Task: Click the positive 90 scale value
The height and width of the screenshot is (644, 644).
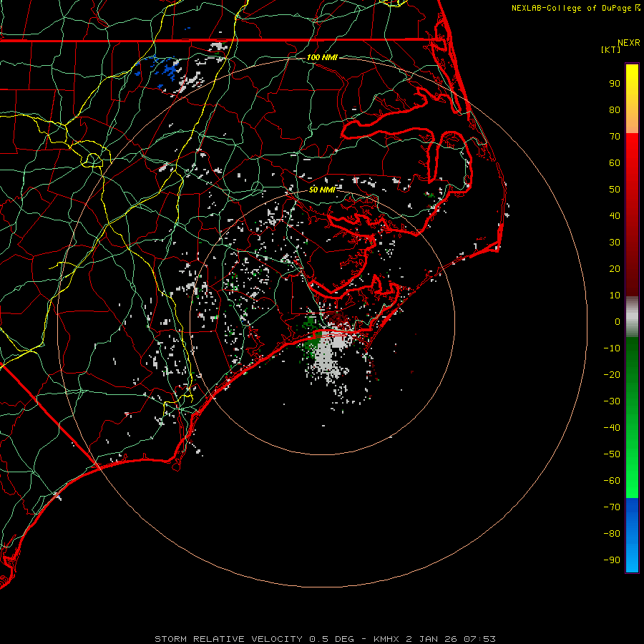Action: (615, 84)
